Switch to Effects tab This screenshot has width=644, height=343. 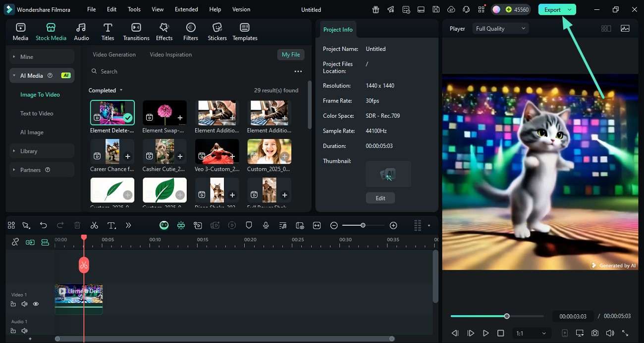(x=164, y=32)
